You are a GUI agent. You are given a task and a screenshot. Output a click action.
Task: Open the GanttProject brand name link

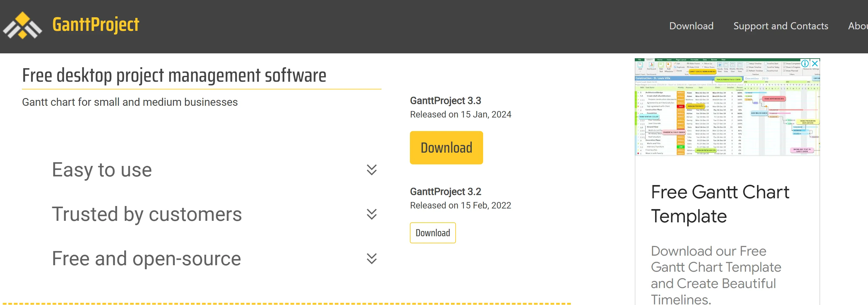pyautogui.click(x=96, y=25)
